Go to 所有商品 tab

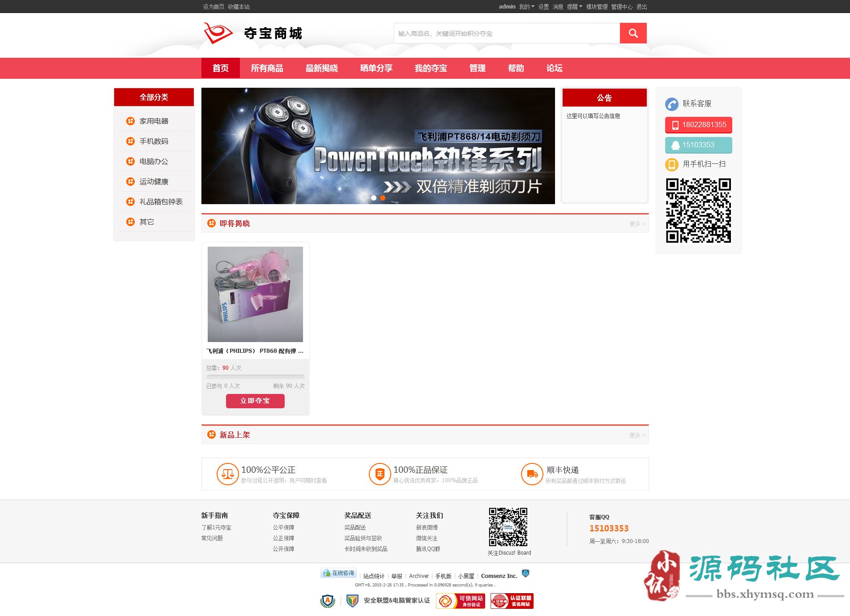coord(267,68)
